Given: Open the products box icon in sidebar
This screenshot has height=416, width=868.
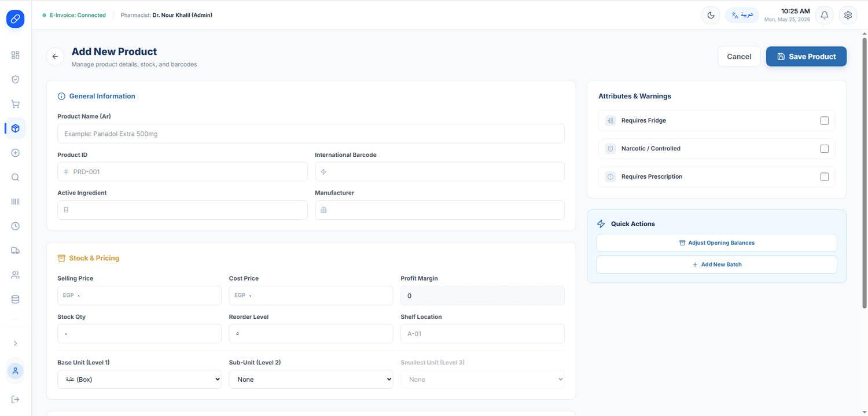Looking at the screenshot, I should (x=16, y=128).
